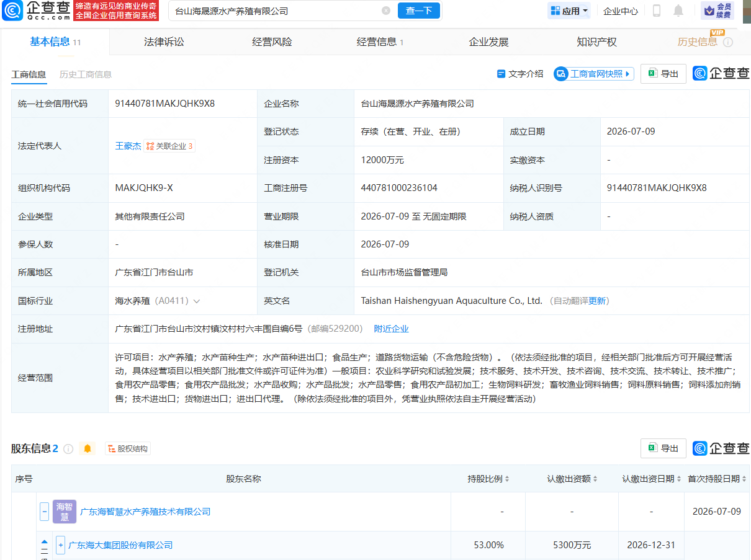Open 文字介绍 text introduction

click(x=520, y=74)
